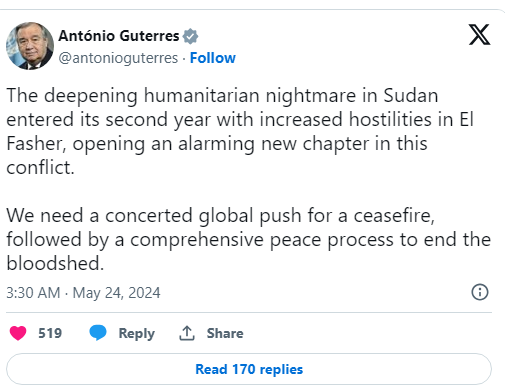Image resolution: width=505 pixels, height=390 pixels.
Task: Click the word 'conflict' in tweet
Action: (x=37, y=168)
